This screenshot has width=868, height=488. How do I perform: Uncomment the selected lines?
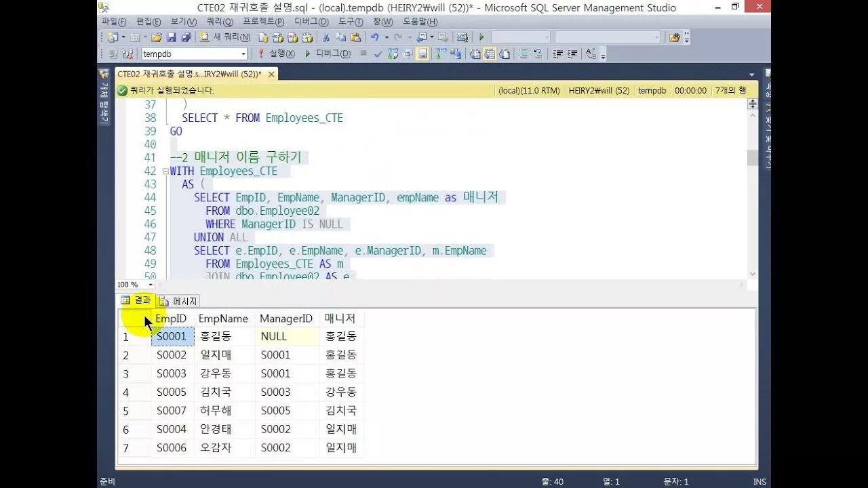pyautogui.click(x=538, y=54)
